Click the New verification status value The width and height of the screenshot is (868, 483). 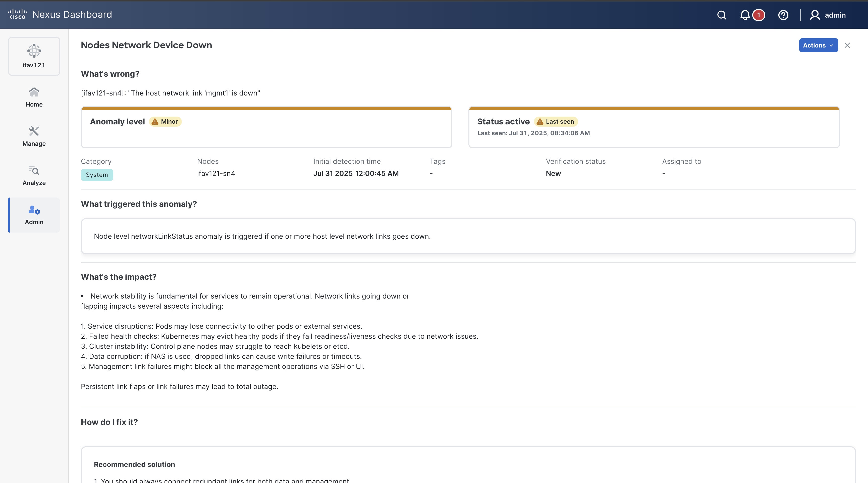(x=553, y=174)
